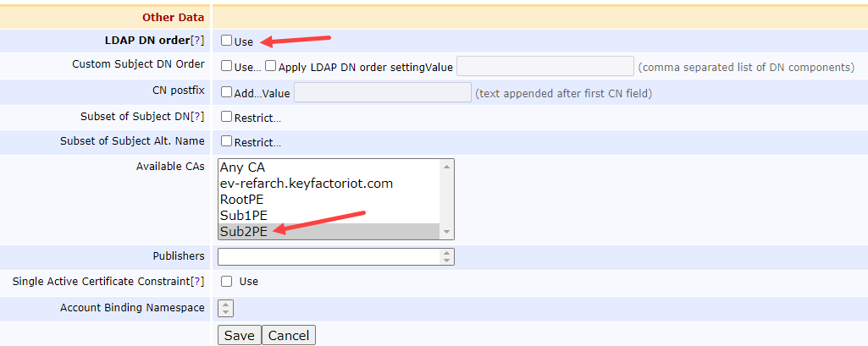Click the Save button
Viewport: 868px width, 346px height.
[x=239, y=336]
